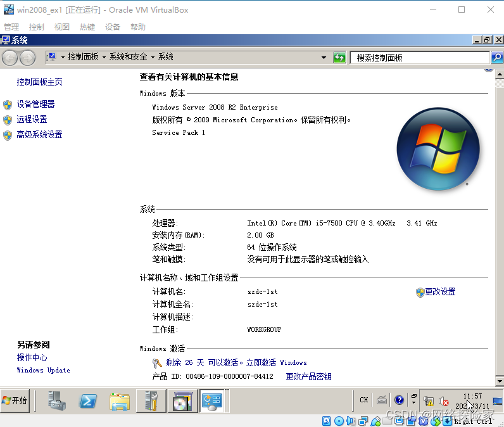This screenshot has width=504, height=427.
Task: Open Windows Update link
Action: click(44, 371)
